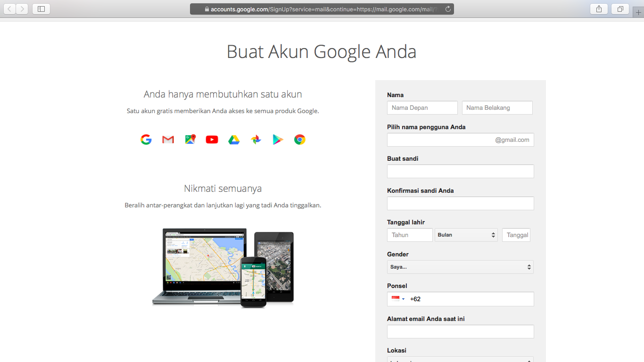The image size is (644, 362).
Task: Click the 'Buat sandi' label
Action: (403, 158)
